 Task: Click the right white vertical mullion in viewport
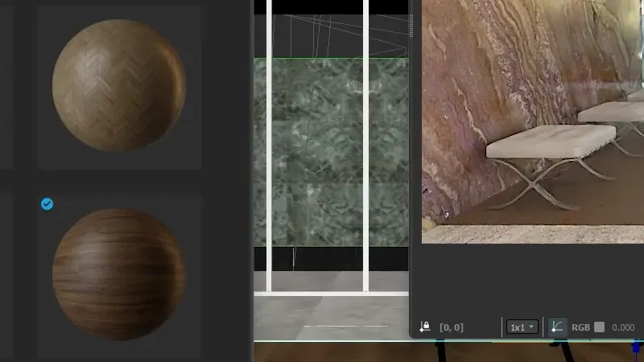(365, 145)
